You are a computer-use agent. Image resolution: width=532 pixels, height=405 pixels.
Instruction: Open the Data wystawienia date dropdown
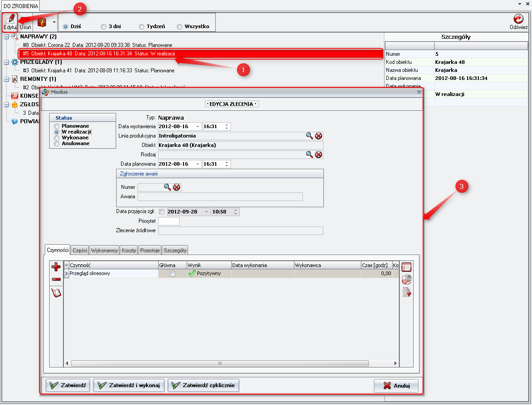tap(197, 126)
